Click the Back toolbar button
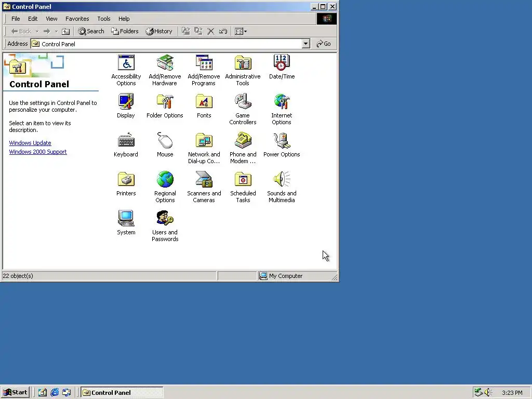The width and height of the screenshot is (532, 399). tap(21, 31)
